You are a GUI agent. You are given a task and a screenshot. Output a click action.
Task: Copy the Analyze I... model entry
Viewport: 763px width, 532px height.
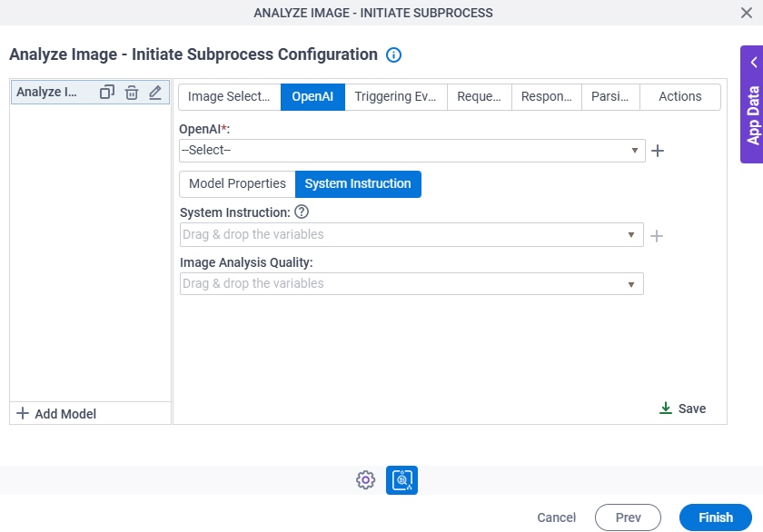pos(106,92)
